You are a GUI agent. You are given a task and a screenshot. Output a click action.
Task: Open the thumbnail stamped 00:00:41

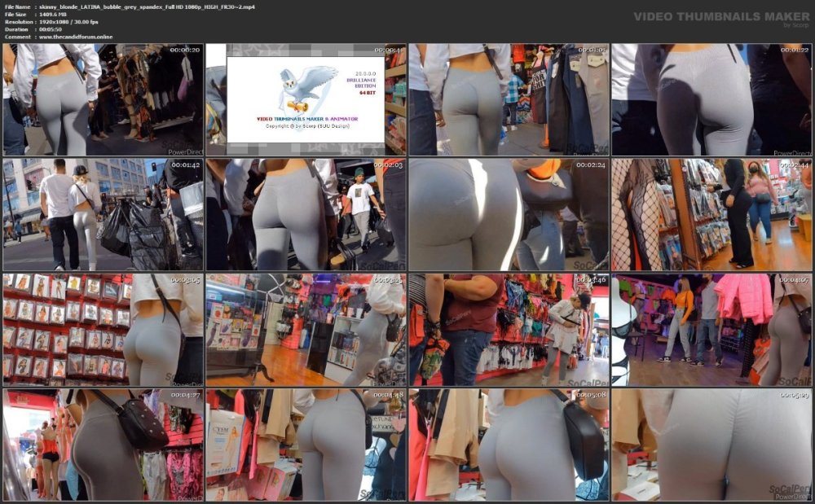pos(306,99)
